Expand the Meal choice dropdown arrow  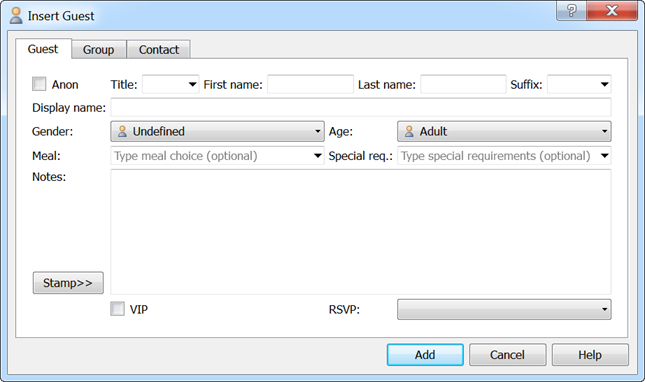[x=318, y=156]
